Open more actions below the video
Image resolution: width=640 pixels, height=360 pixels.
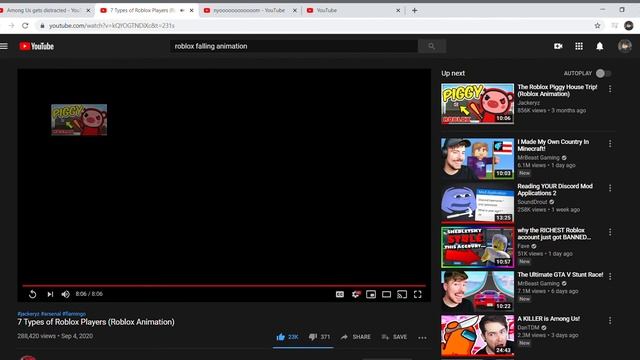422,338
